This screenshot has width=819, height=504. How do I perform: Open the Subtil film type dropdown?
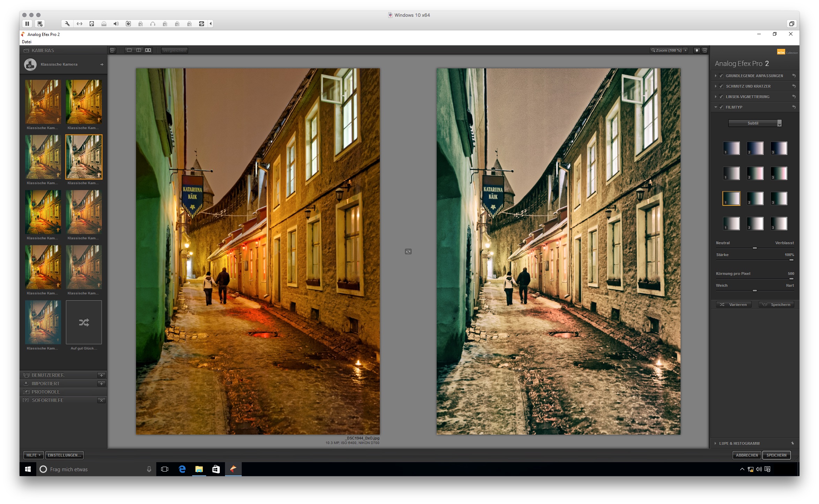[755, 123]
